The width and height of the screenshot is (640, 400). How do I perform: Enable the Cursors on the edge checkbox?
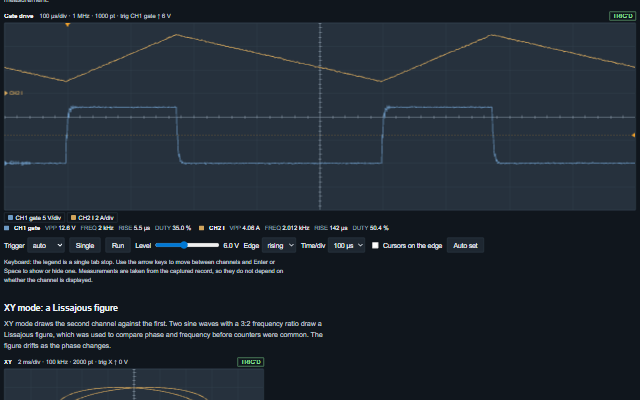pos(375,245)
